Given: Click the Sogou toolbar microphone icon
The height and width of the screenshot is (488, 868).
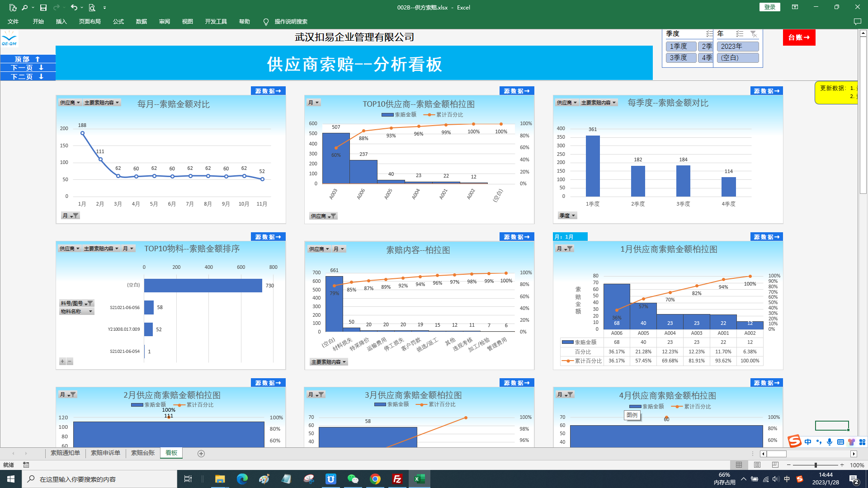Looking at the screenshot, I should pos(830,442).
